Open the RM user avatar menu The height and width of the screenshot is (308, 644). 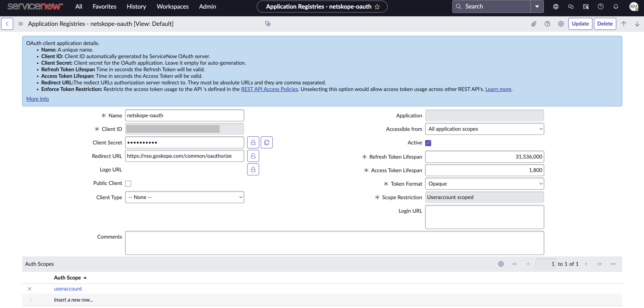pyautogui.click(x=634, y=7)
